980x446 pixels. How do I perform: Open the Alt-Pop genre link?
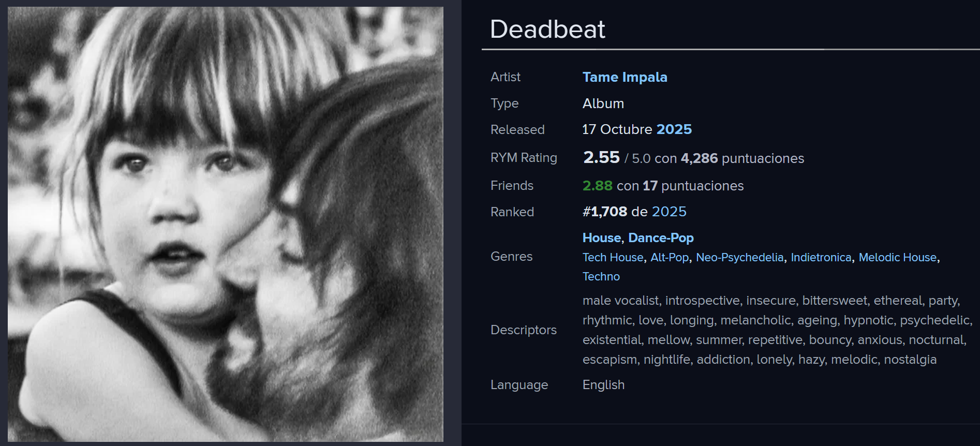coord(670,258)
